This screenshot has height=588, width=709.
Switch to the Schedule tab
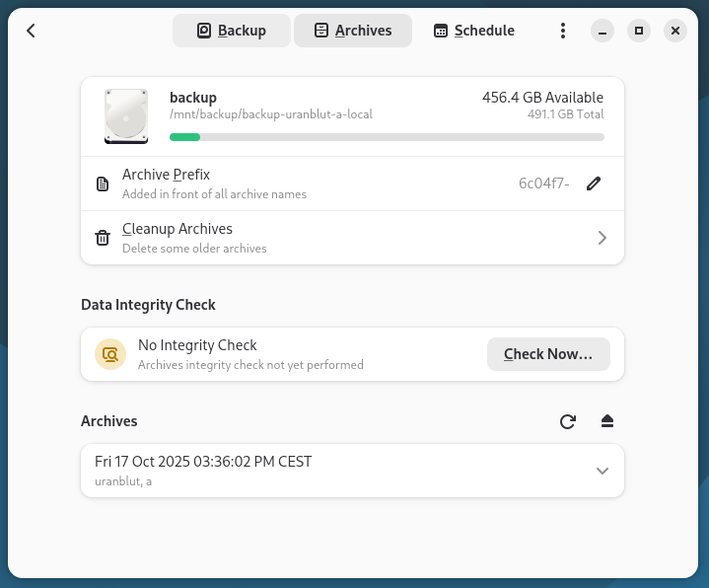[x=473, y=31]
